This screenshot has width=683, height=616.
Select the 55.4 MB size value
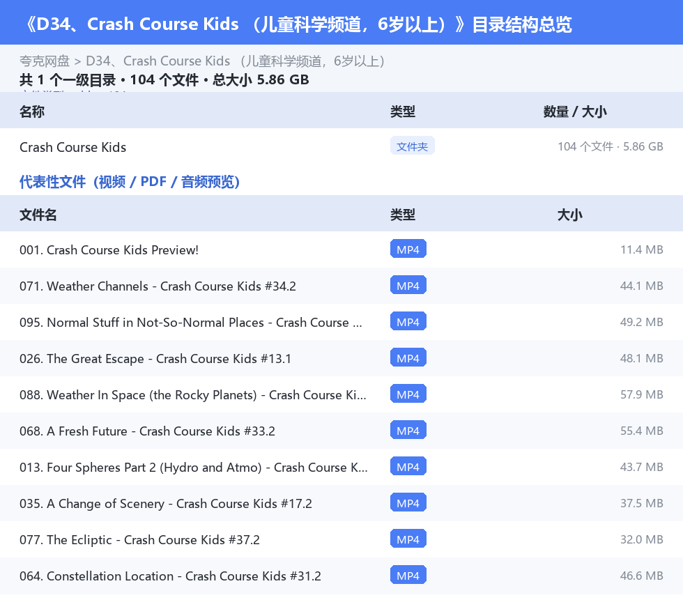(x=642, y=431)
